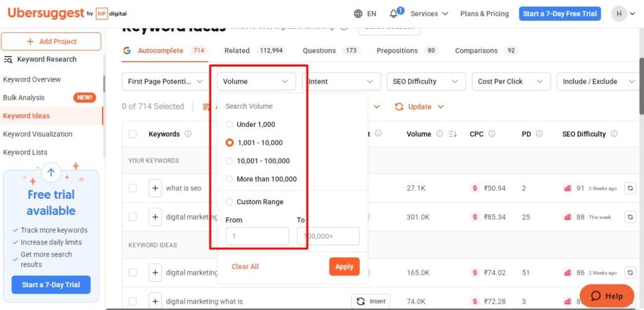The width and height of the screenshot is (644, 310).
Task: Open the H user account menu
Action: click(625, 14)
